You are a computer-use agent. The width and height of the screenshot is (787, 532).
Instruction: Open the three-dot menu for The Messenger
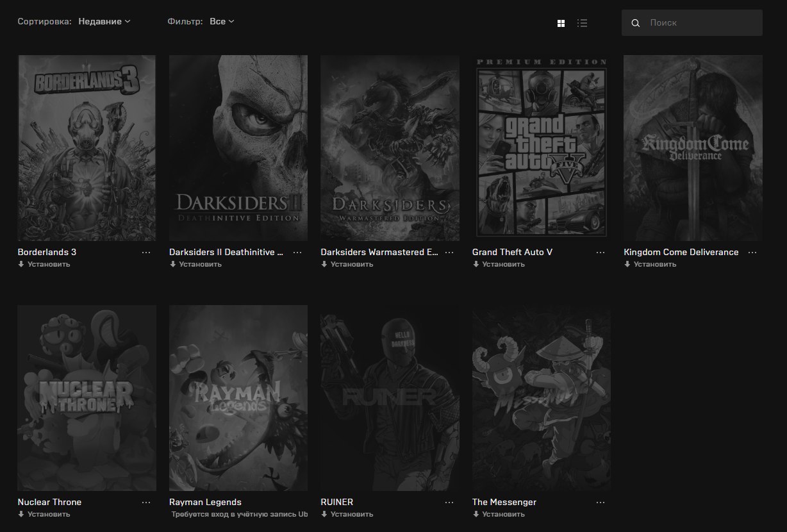tap(601, 503)
